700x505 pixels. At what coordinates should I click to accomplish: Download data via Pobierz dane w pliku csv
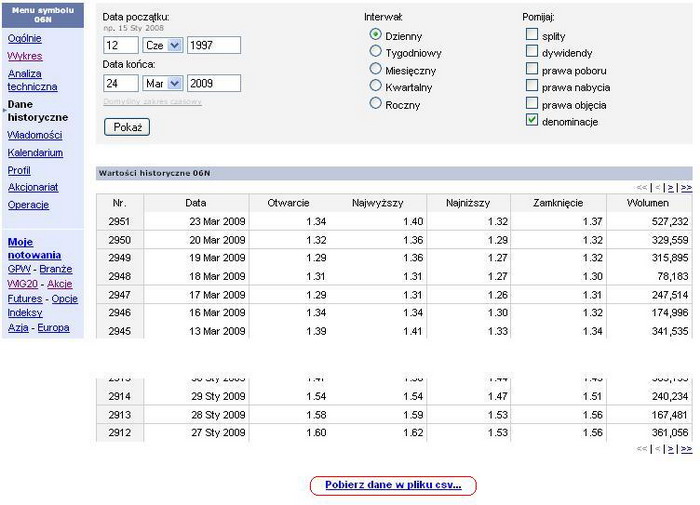point(392,485)
